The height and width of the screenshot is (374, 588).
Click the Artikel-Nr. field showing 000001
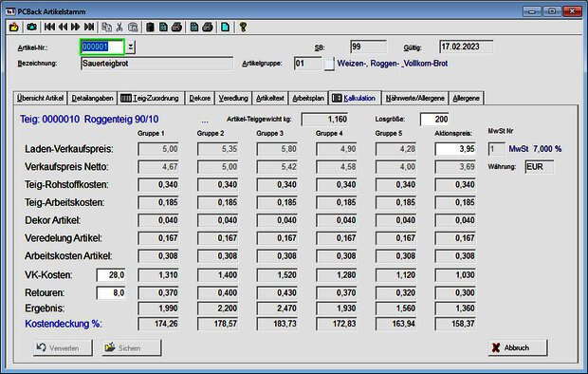coord(102,47)
